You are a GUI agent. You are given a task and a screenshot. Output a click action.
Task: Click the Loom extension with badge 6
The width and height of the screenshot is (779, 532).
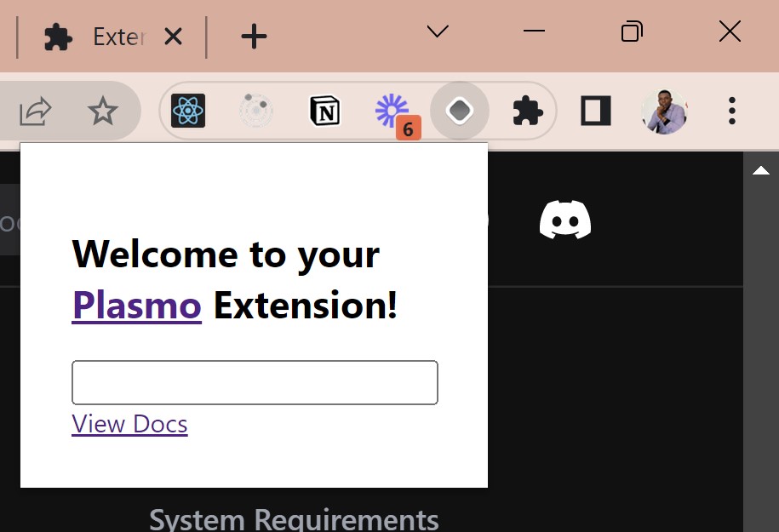click(x=392, y=112)
